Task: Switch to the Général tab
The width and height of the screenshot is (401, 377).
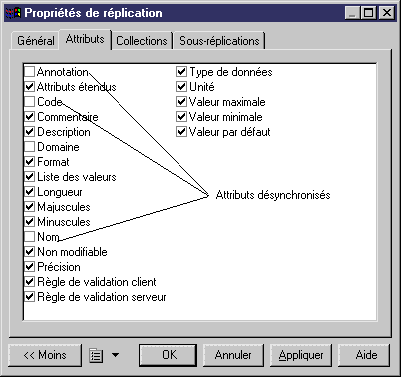Action: tap(35, 41)
